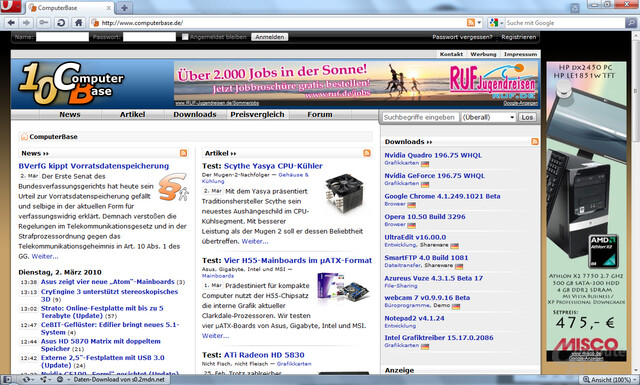Go to the home page icon
The width and height of the screenshot is (640, 385).
[x=78, y=23]
